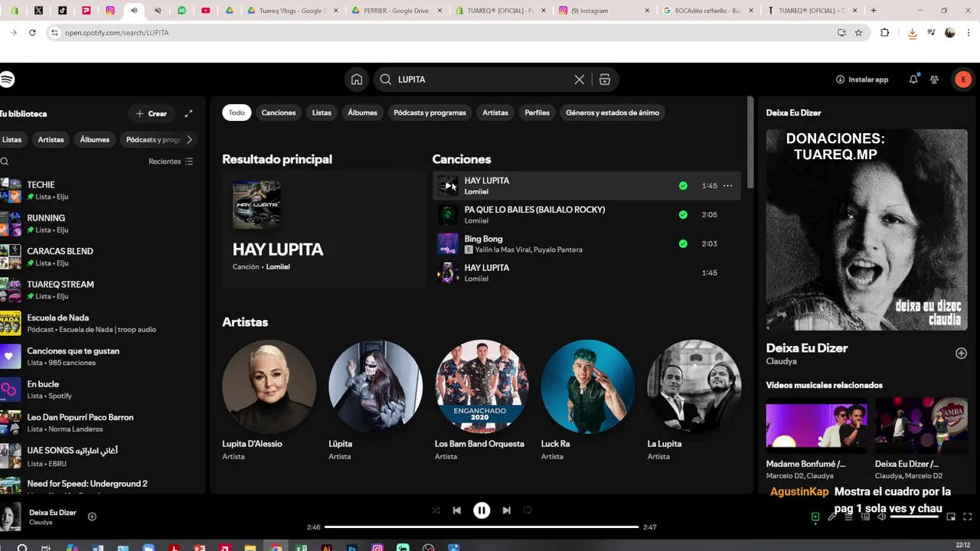Open the notifications bell
This screenshot has width=980, height=551.
pos(913,80)
